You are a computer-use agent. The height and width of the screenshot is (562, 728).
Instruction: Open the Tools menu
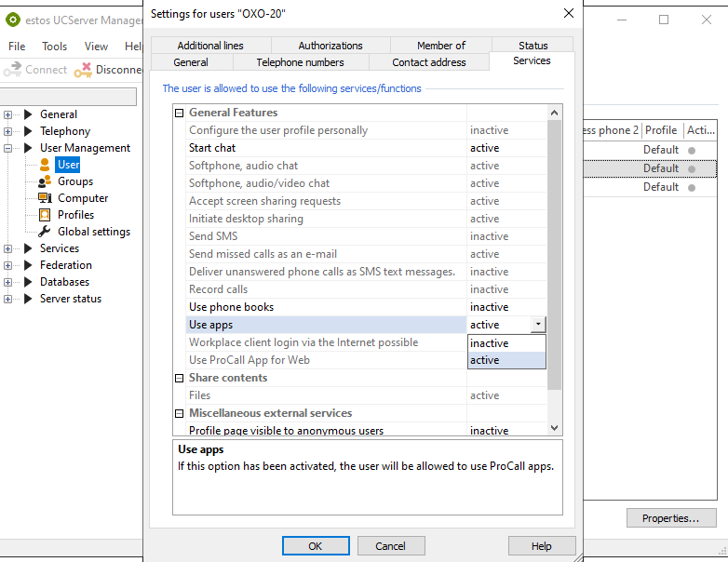click(54, 47)
